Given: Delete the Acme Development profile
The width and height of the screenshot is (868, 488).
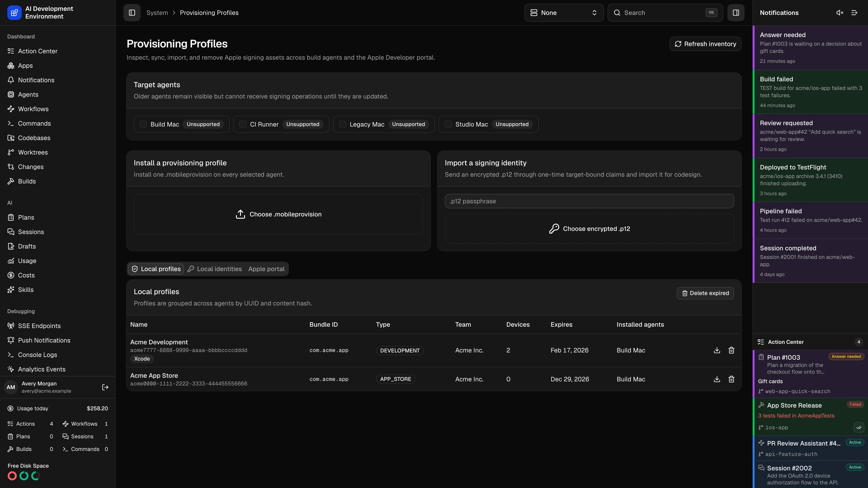Looking at the screenshot, I should coord(731,350).
